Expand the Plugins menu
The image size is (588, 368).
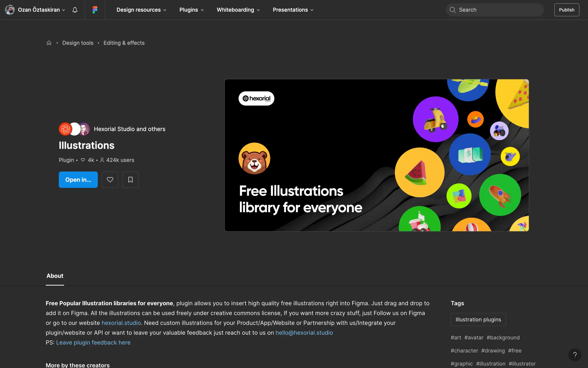(192, 10)
